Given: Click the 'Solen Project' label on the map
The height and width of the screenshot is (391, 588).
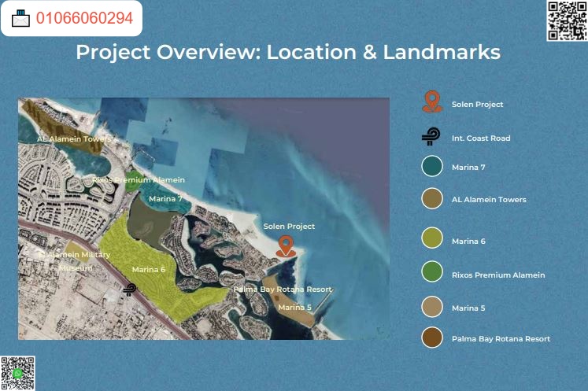Looking at the screenshot, I should [x=289, y=227].
